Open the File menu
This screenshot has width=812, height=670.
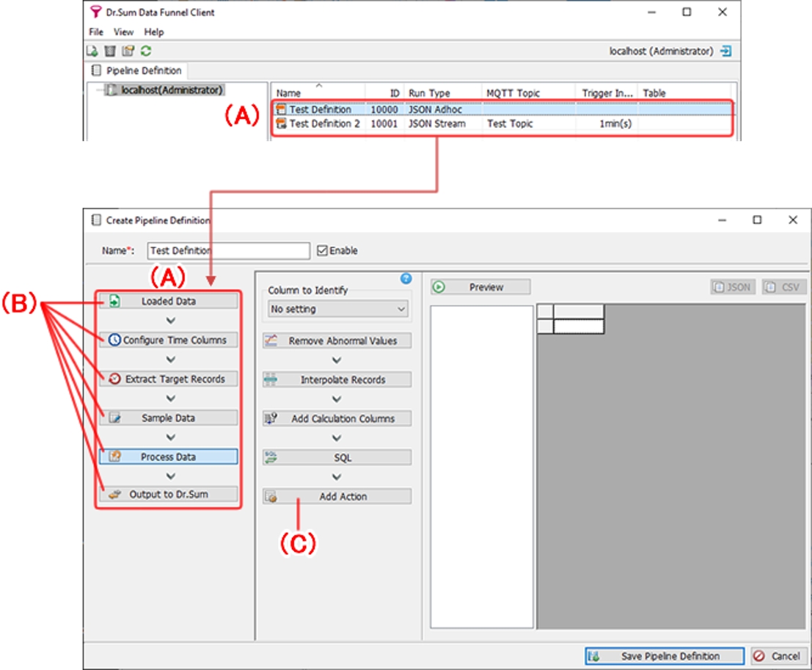(x=96, y=32)
